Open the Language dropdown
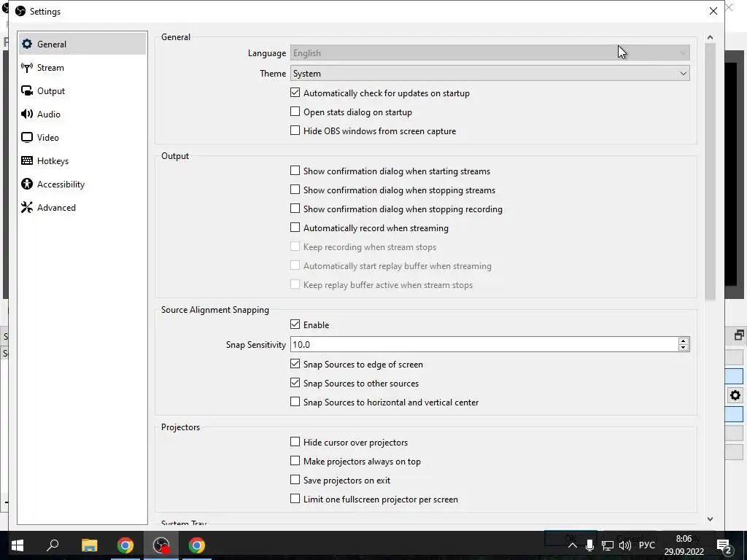This screenshot has height=560, width=747. click(x=489, y=52)
